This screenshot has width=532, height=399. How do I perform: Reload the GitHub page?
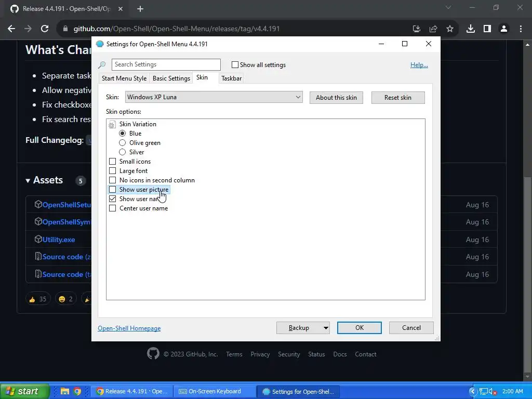45,29
